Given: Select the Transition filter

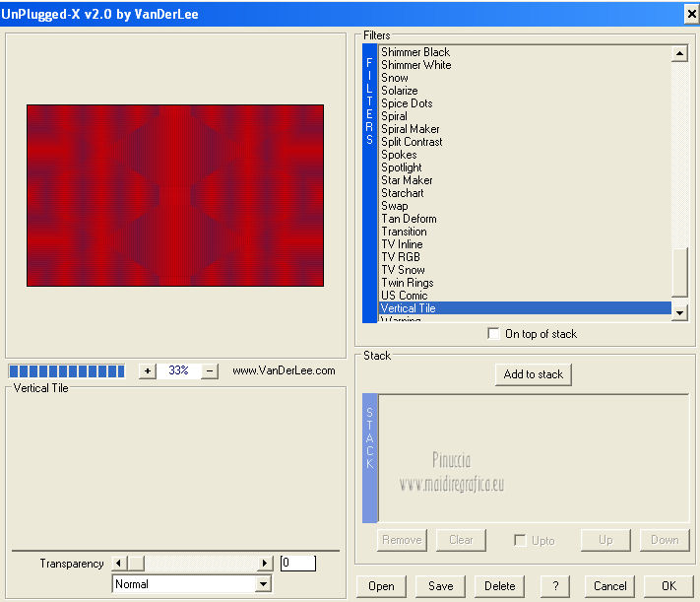Looking at the screenshot, I should point(525,232).
